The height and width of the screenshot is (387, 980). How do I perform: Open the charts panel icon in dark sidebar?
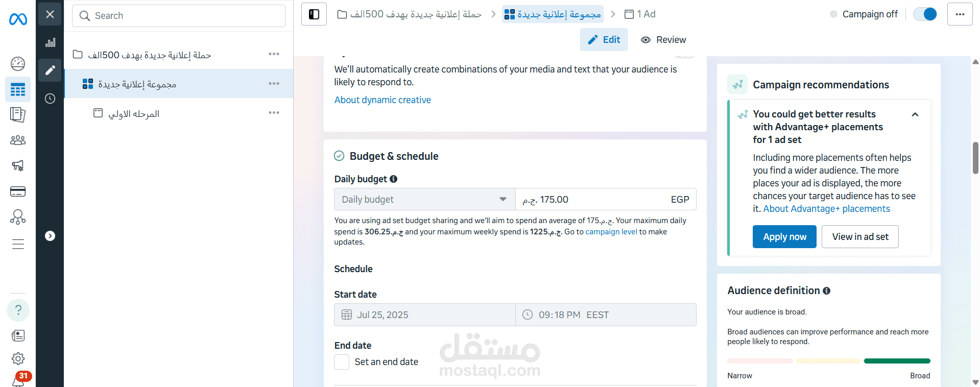tap(50, 43)
